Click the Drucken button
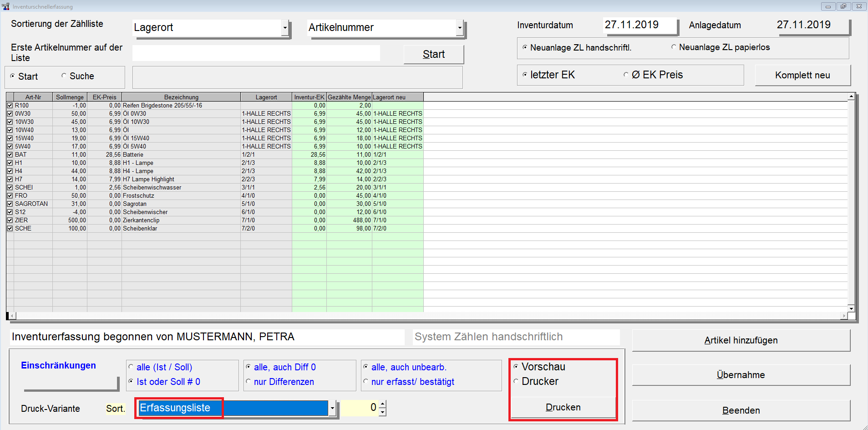 tap(563, 407)
